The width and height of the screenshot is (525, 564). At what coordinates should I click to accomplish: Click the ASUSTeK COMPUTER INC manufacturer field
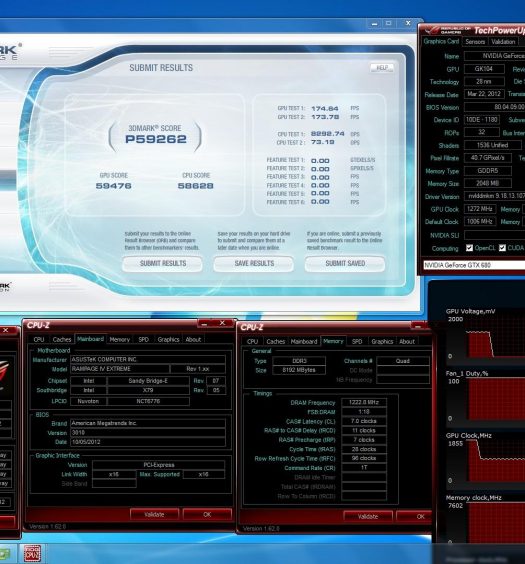pos(148,359)
